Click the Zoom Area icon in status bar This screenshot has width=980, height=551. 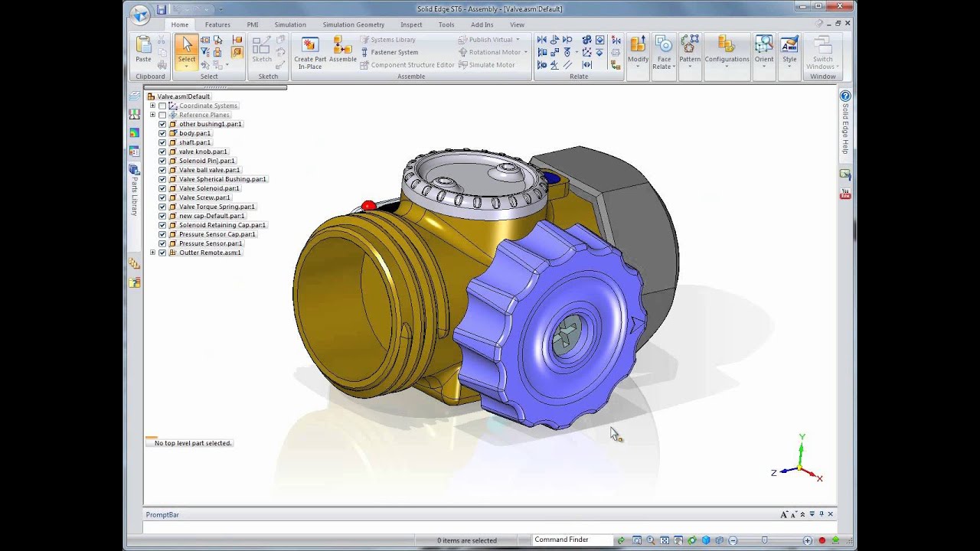[637, 540]
